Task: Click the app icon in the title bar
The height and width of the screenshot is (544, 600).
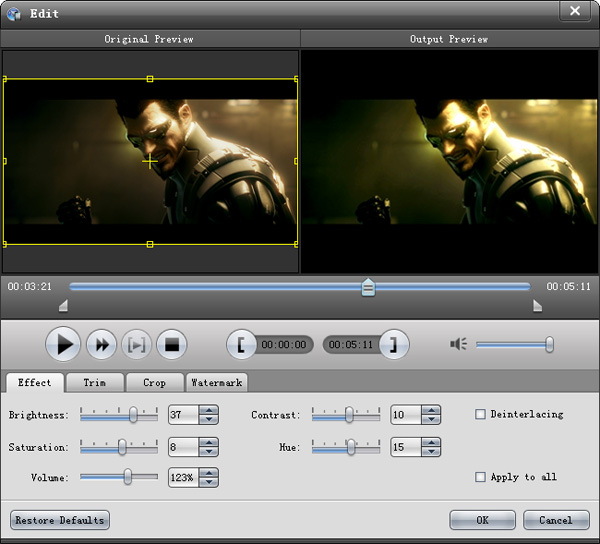Action: pyautogui.click(x=14, y=14)
